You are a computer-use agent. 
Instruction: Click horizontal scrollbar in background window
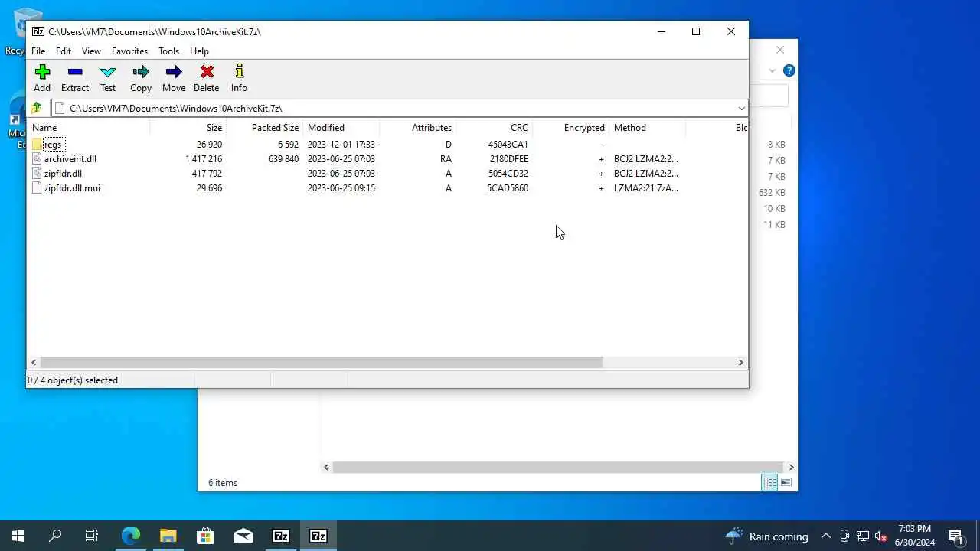tap(558, 467)
